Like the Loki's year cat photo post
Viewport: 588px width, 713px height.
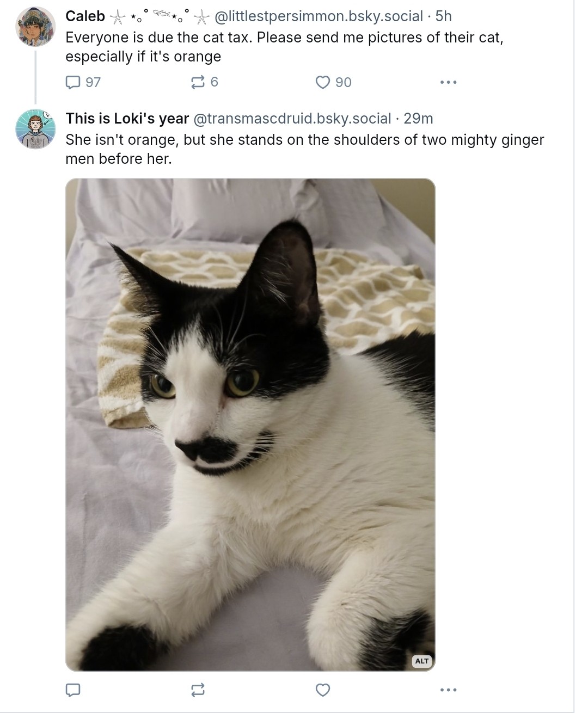(x=323, y=690)
